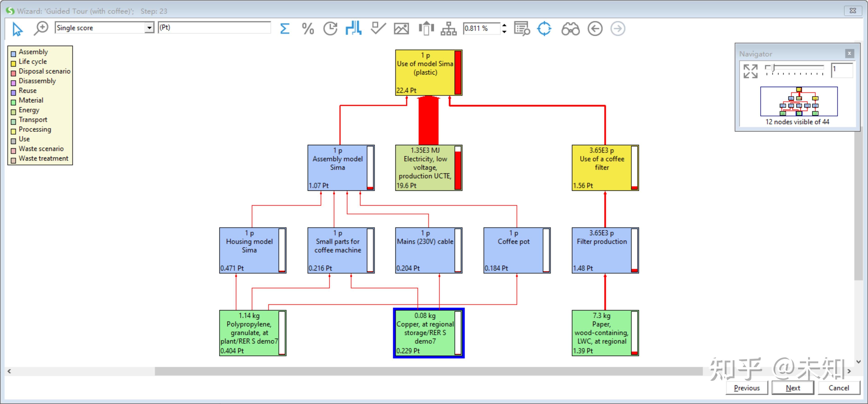This screenshot has height=404, width=868.
Task: Click the binoculars find icon
Action: pyautogui.click(x=570, y=28)
